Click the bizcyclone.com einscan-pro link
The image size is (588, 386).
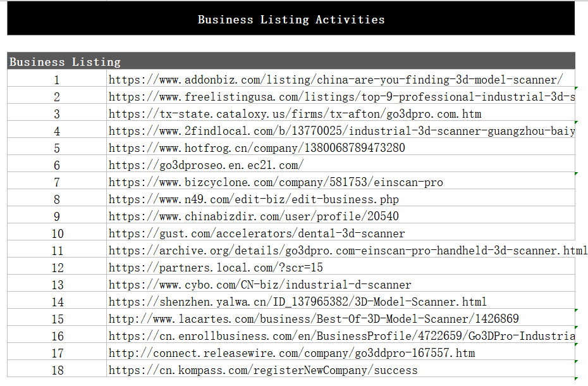tap(276, 182)
